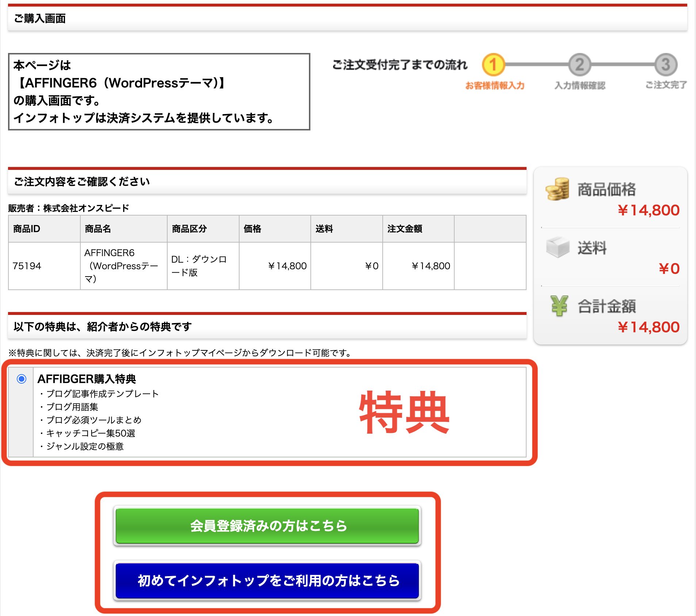Click the 合計金額 ¥14,800 total in the sidebar
This screenshot has height=616, width=696.
pyautogui.click(x=649, y=327)
